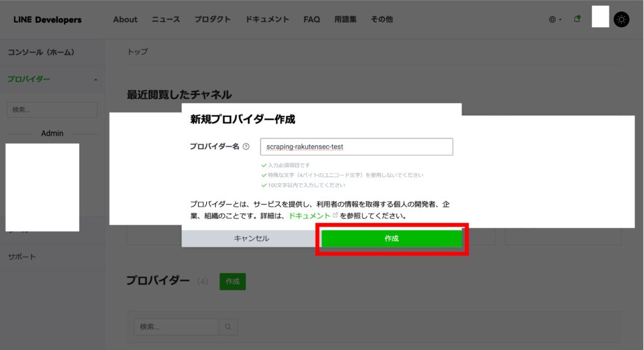
Task: Open the ドキュメント navigation item
Action: (267, 20)
